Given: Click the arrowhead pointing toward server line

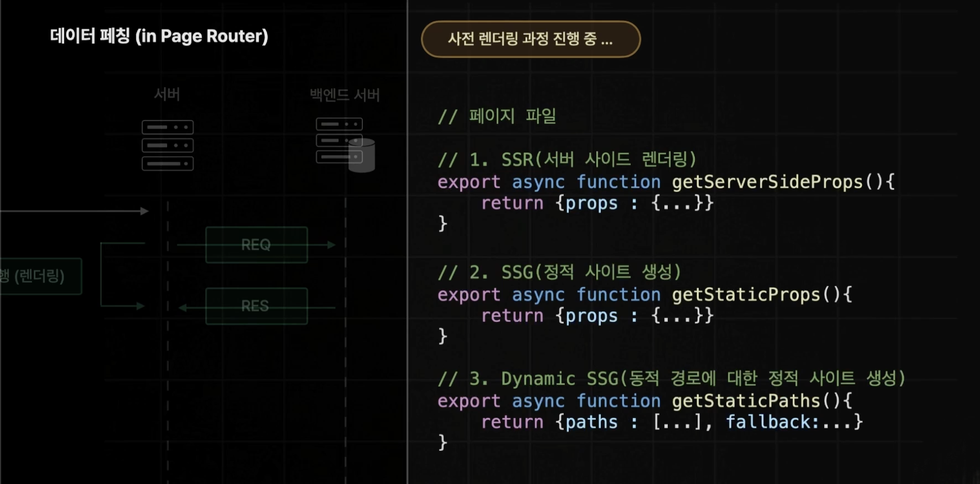Looking at the screenshot, I should tap(145, 211).
